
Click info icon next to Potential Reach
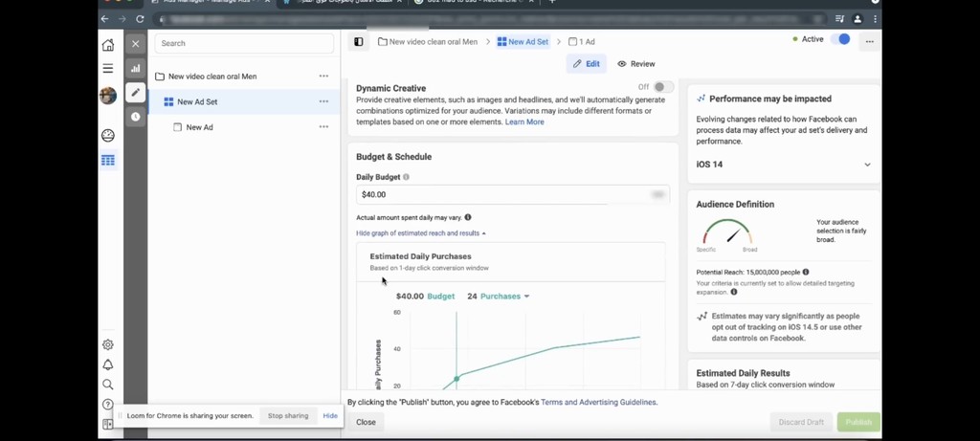[x=806, y=272]
